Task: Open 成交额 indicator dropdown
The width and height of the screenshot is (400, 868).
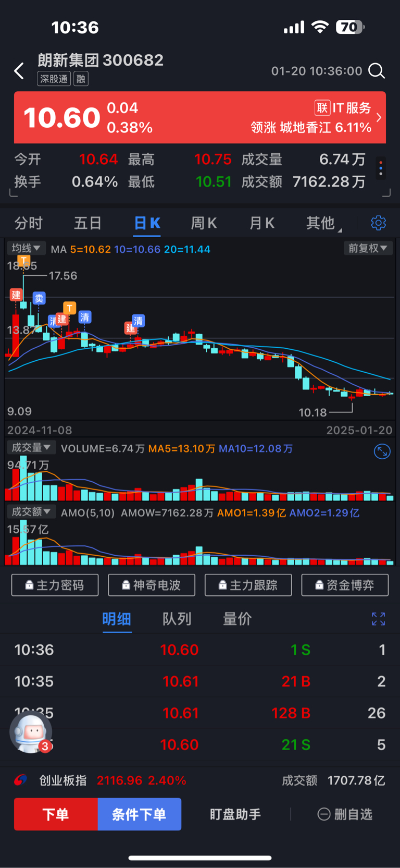Action: [31, 512]
